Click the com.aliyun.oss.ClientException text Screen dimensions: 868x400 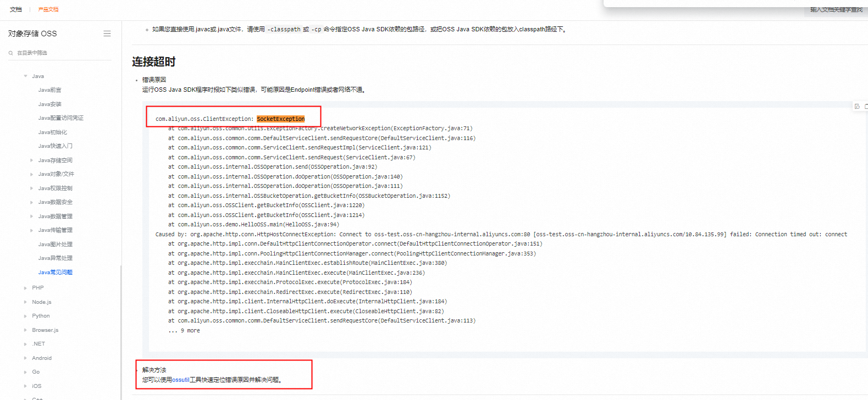[204, 119]
